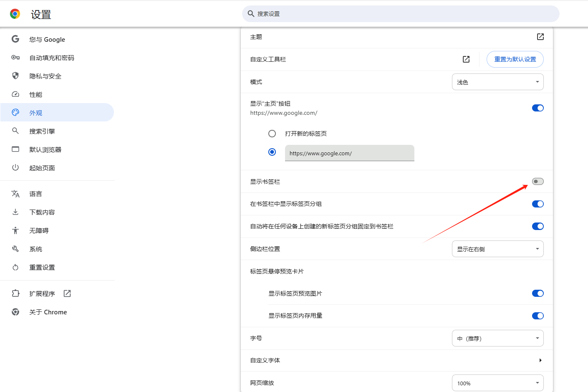Select the 打开新的标签页 radio button

(272, 134)
